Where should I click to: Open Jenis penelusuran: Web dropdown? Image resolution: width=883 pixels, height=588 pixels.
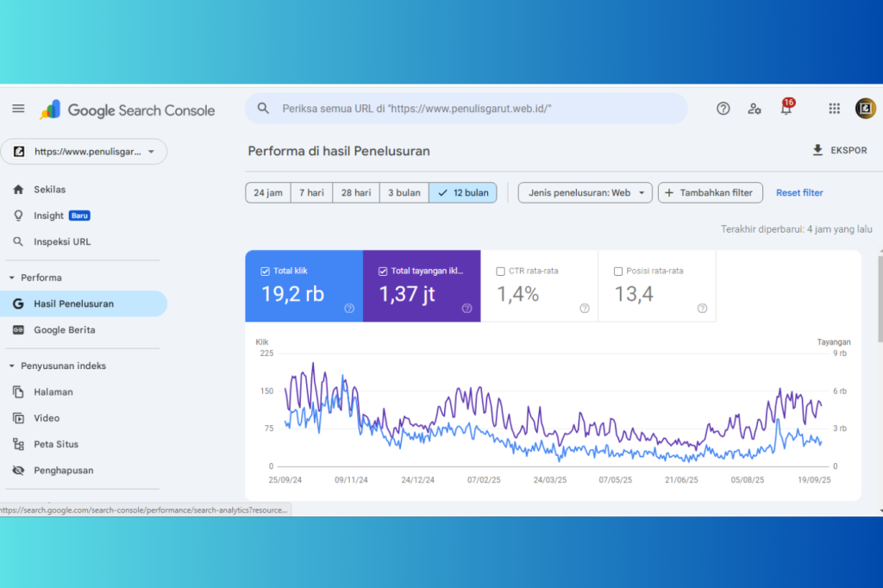coord(585,193)
